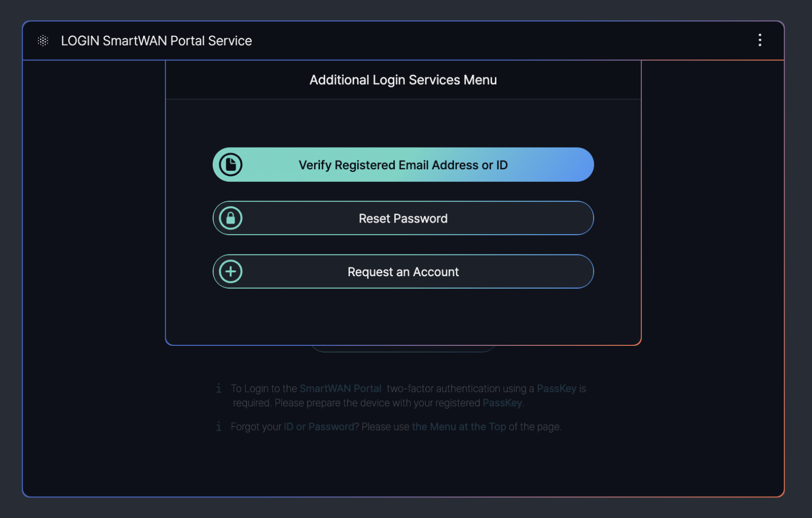Viewport: 812px width, 518px height.
Task: Click the LOGIN SmartWAN Portal Service title
Action: [x=156, y=41]
